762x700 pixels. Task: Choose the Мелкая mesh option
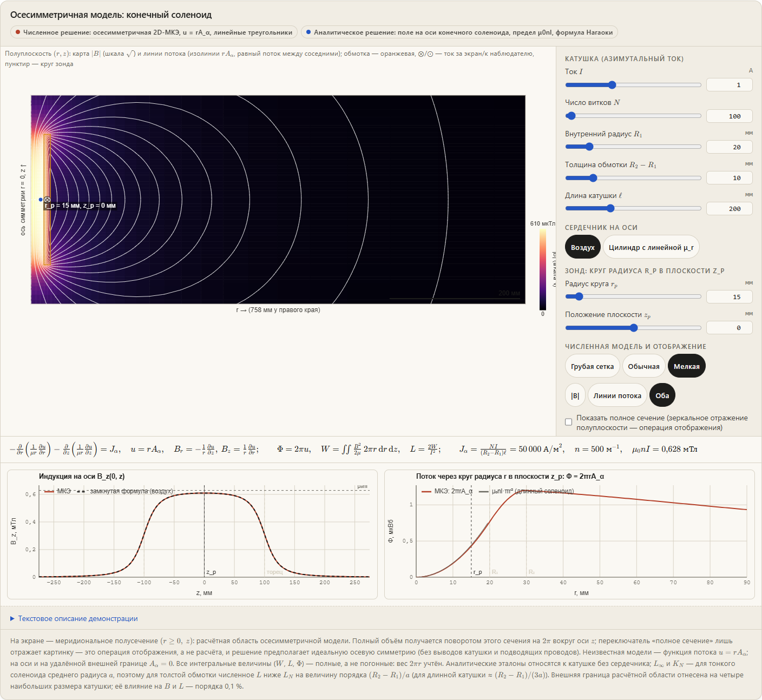pos(686,366)
